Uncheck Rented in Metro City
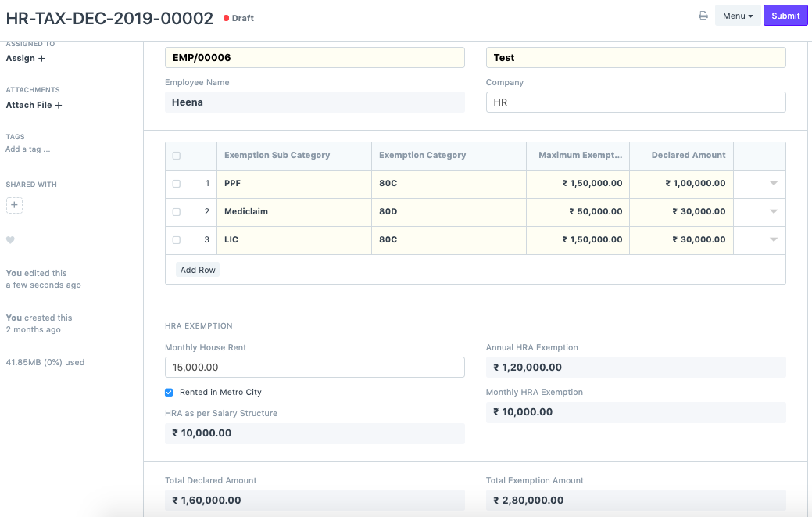This screenshot has width=812, height=517. [169, 393]
